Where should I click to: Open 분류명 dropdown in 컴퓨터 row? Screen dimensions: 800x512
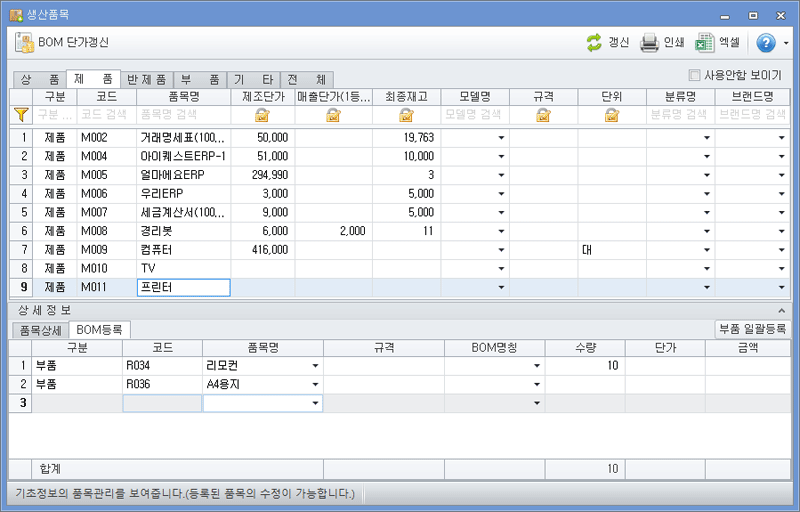point(706,248)
